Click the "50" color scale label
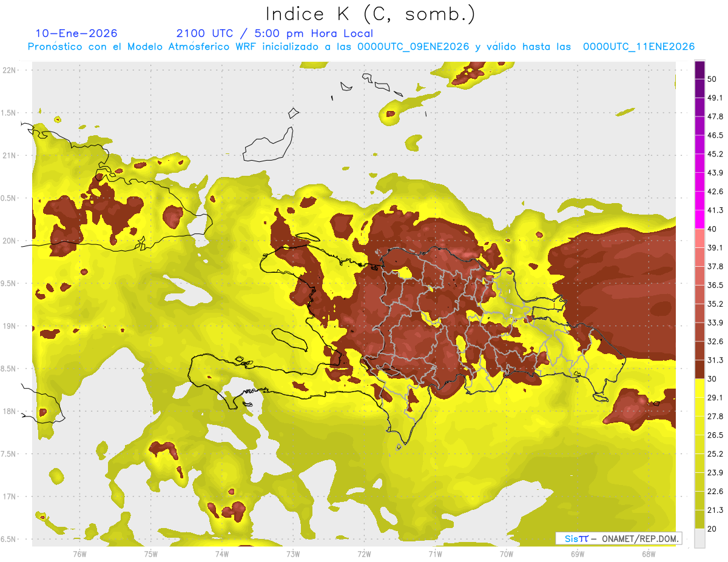 (x=712, y=79)
